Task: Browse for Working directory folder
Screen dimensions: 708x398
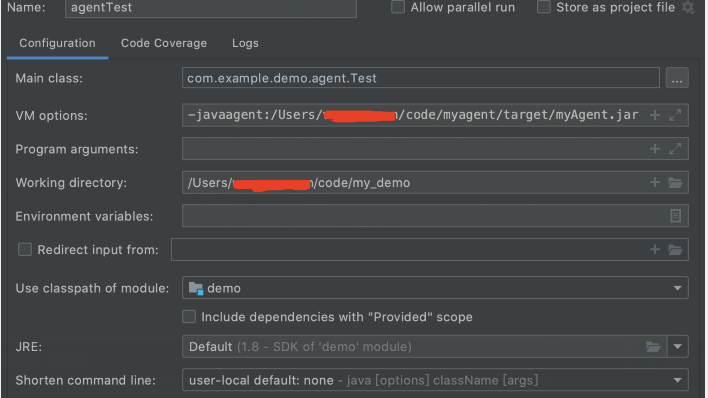Action: pos(675,183)
